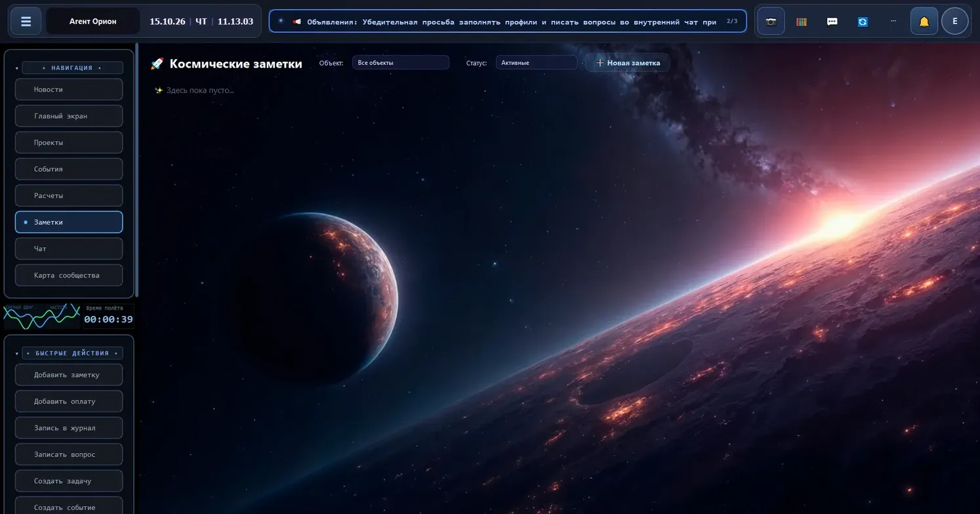Open the speech bubble chat icon
This screenshot has height=514, width=980.
point(832,22)
